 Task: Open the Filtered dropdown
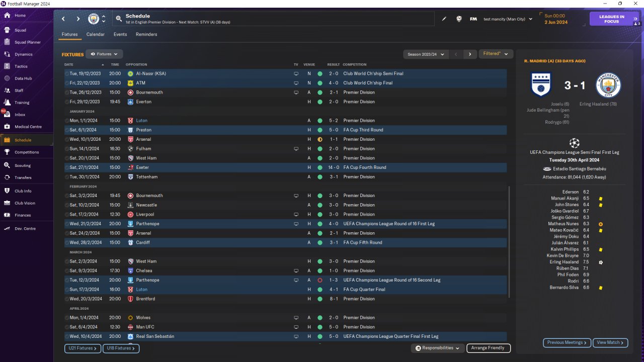click(496, 54)
